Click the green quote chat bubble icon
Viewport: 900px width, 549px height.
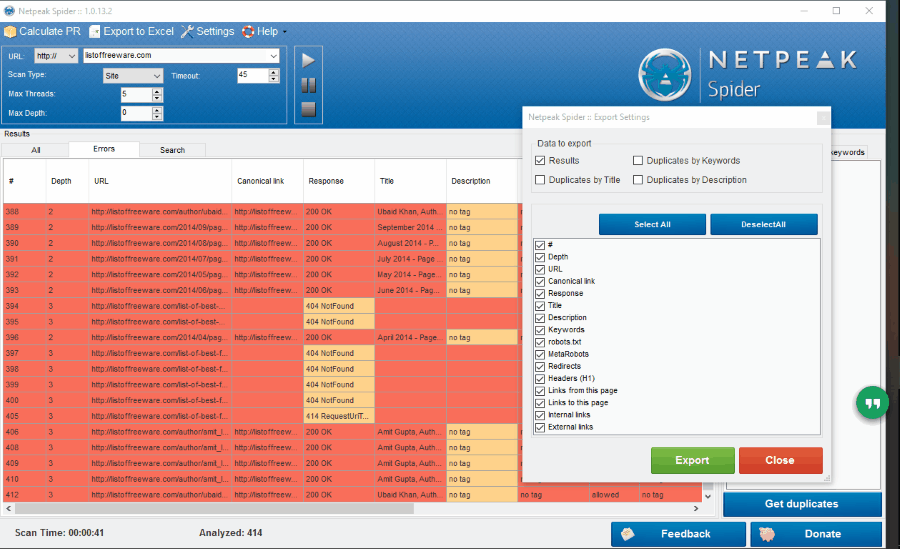(872, 403)
